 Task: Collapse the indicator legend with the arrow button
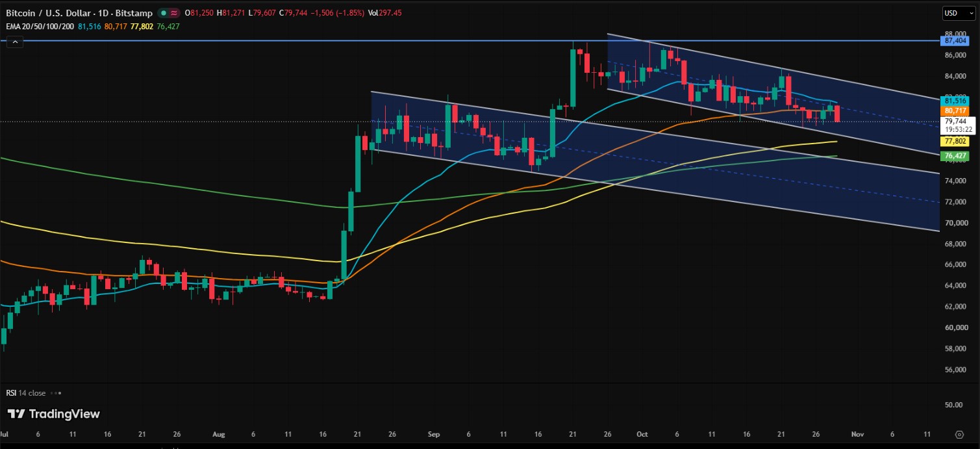(16, 42)
